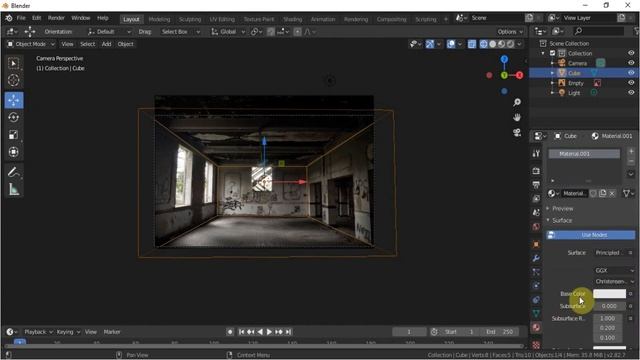This screenshot has width=640, height=360.
Task: Open the Object Mode dropdown
Action: 31,44
